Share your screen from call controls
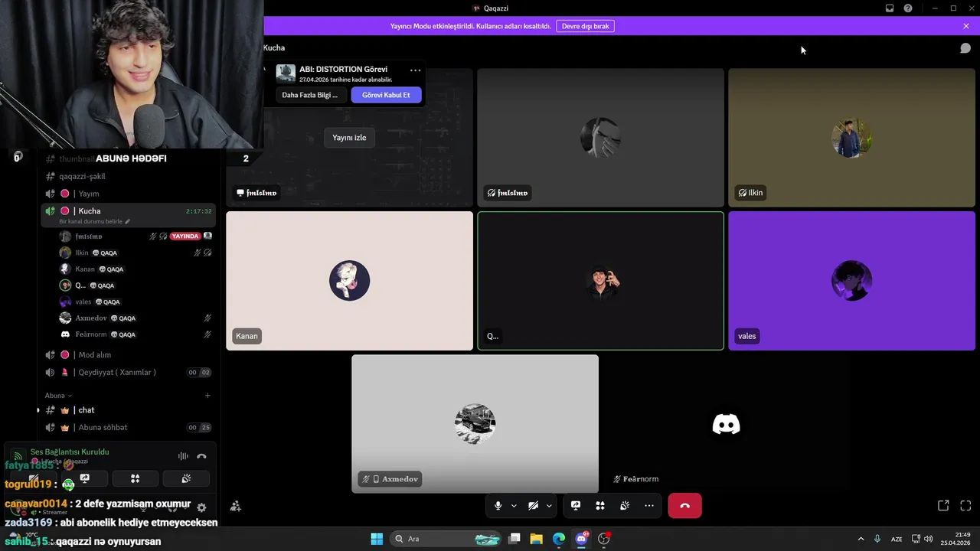980x551 pixels. [576, 506]
